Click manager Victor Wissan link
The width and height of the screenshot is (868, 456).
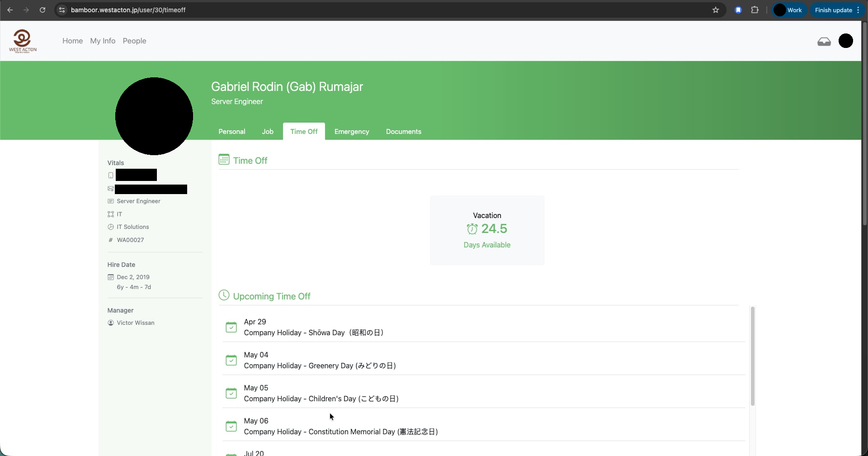coord(135,323)
